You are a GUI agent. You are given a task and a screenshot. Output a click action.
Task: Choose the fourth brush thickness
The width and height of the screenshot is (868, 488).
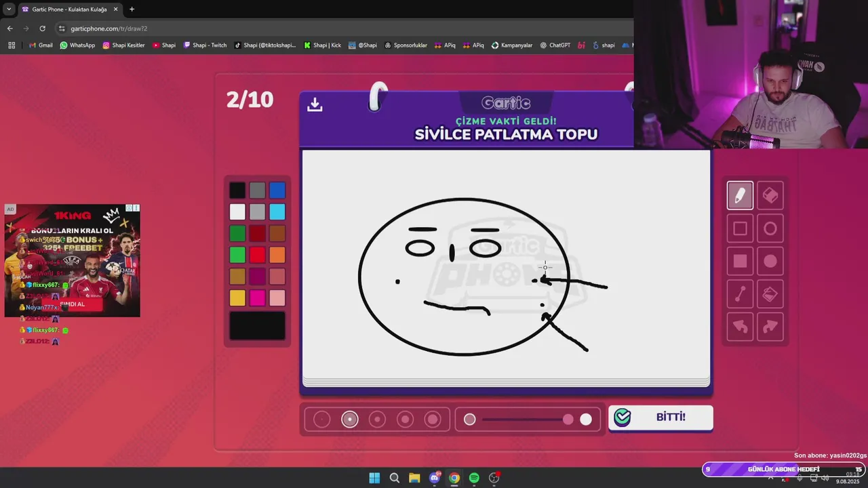405,420
